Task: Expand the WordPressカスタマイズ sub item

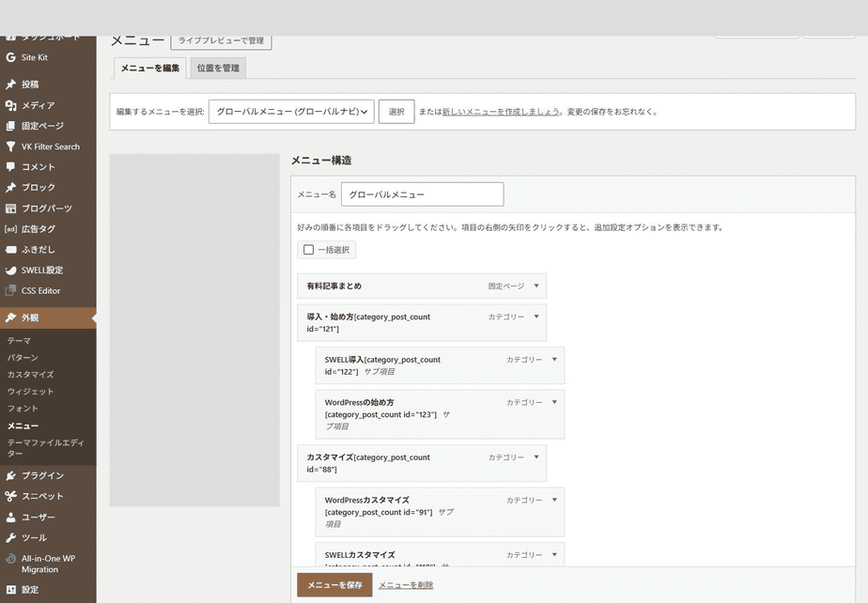Action: [x=554, y=500]
